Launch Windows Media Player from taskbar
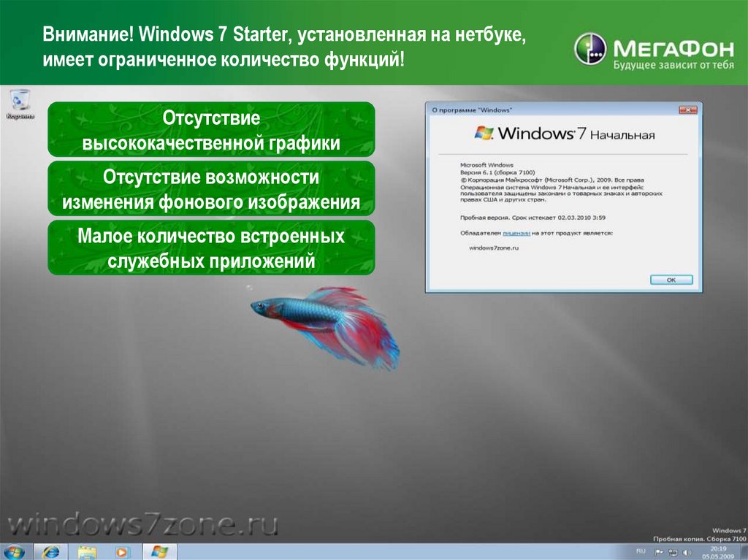Viewport: 748px width, 560px height. point(122,552)
